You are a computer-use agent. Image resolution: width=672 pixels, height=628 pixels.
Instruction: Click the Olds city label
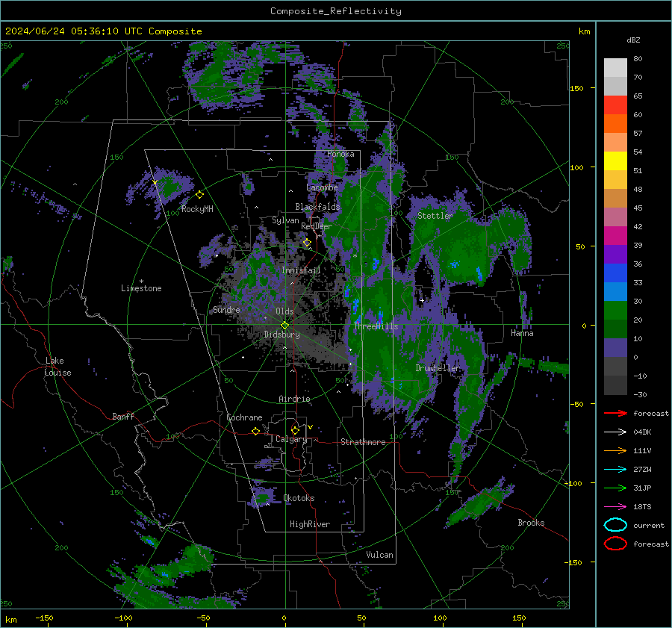(x=284, y=311)
